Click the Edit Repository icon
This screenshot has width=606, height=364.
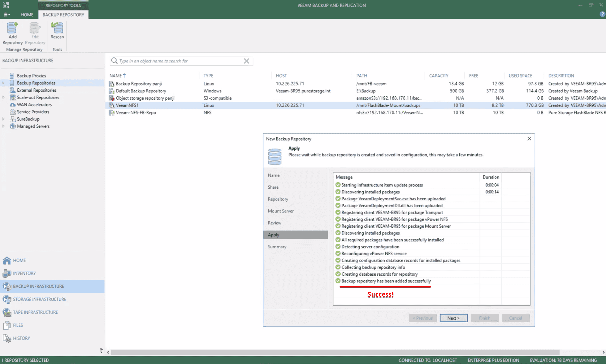pos(35,28)
